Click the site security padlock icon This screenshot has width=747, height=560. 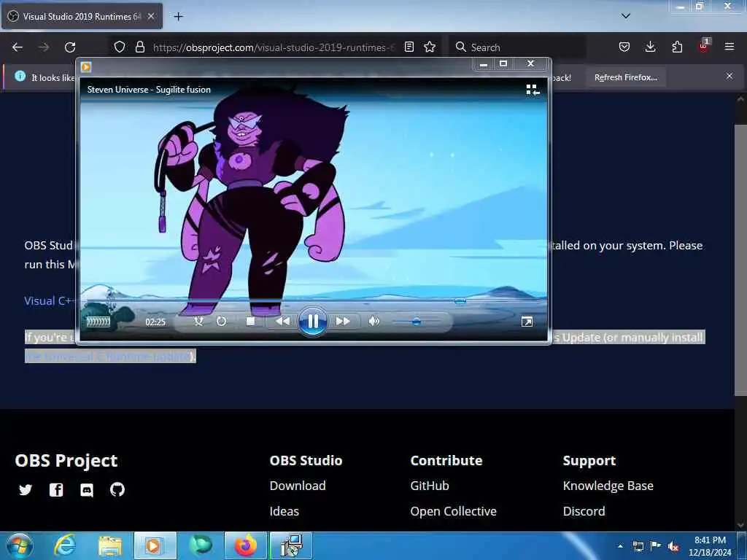pos(139,47)
